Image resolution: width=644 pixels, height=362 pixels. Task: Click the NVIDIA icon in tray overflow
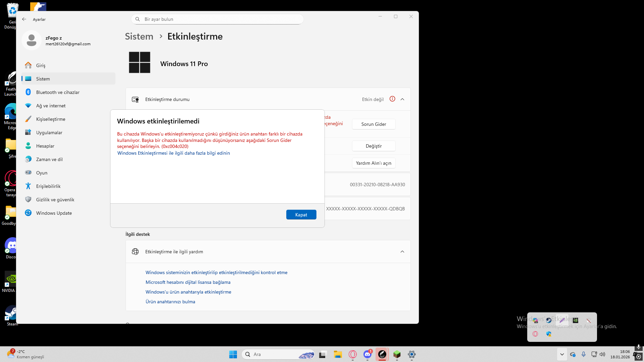576,320
